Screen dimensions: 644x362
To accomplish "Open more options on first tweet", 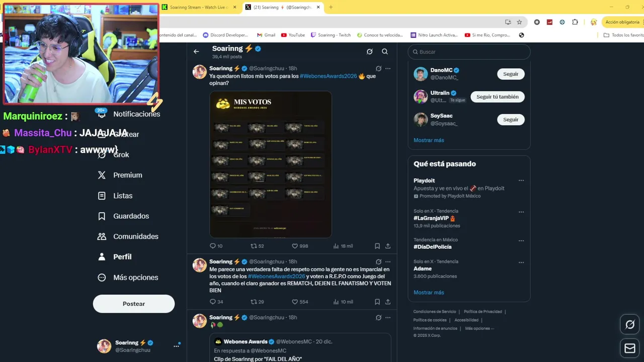I will tap(388, 68).
